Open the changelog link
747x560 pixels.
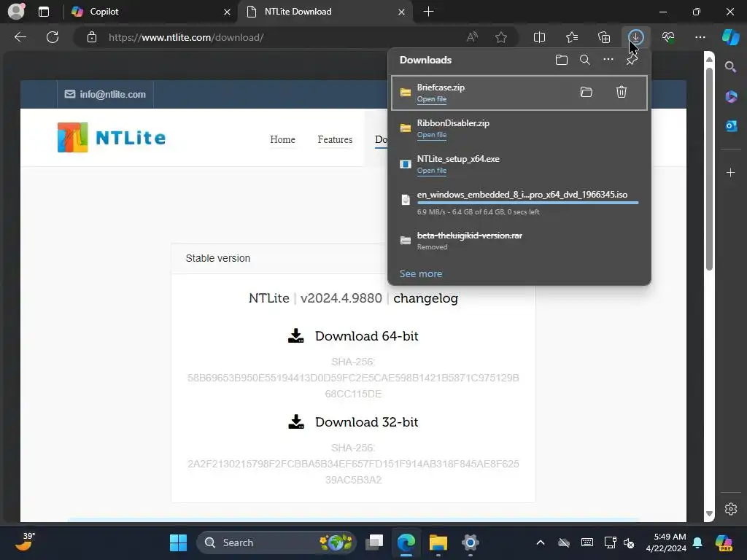point(425,298)
